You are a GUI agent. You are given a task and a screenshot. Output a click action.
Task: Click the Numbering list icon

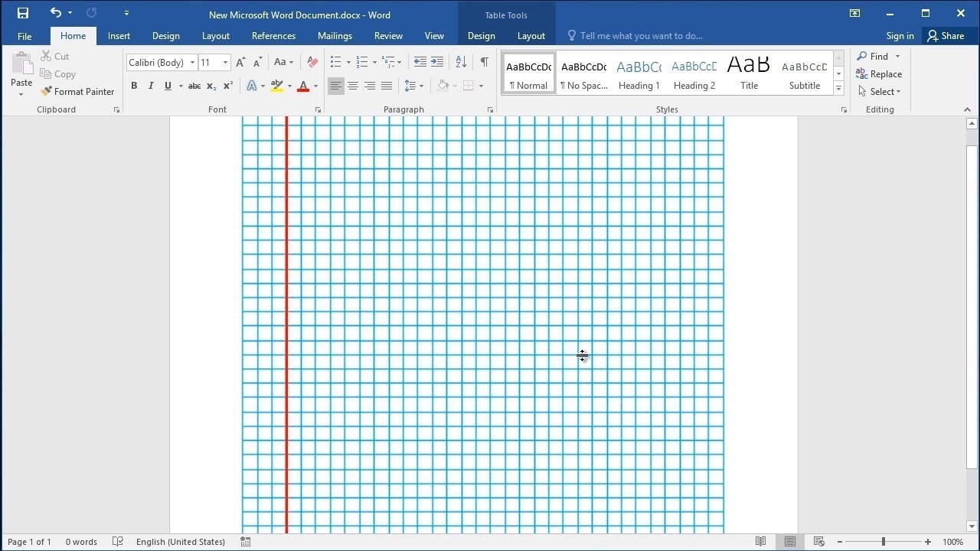pos(362,63)
